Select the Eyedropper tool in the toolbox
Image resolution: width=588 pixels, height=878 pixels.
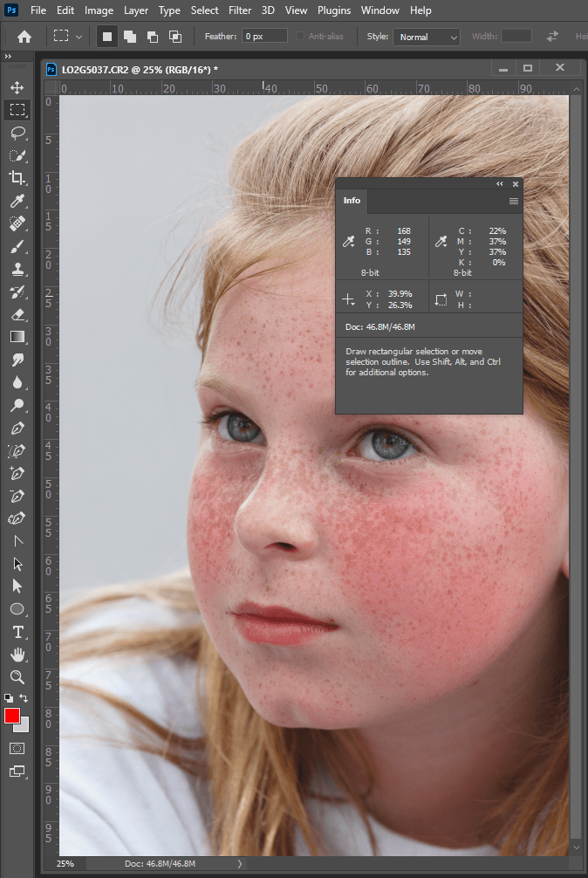pyautogui.click(x=17, y=201)
